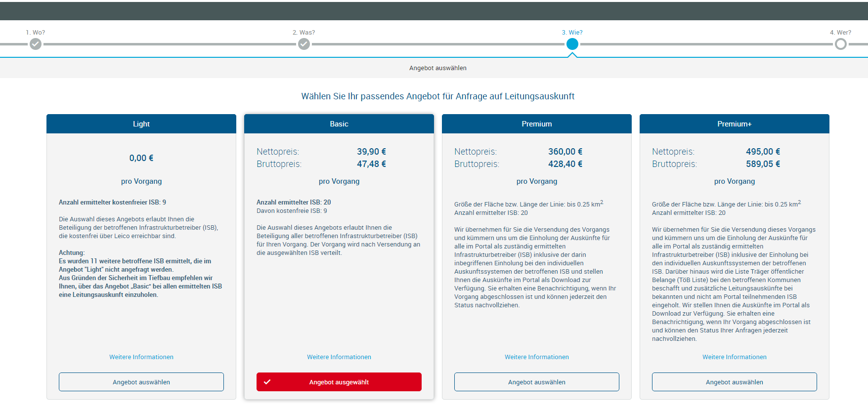
Task: Choose the Premium+ offer button
Action: pos(735,382)
